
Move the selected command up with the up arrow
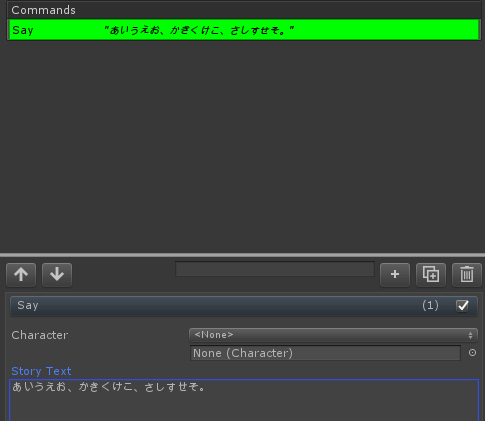[x=21, y=275]
